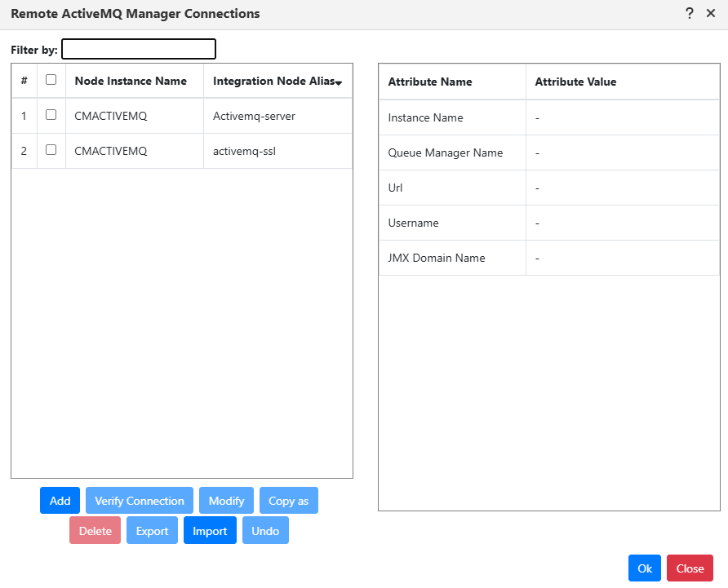Image resolution: width=728 pixels, height=588 pixels.
Task: Import connections from file
Action: click(x=210, y=530)
